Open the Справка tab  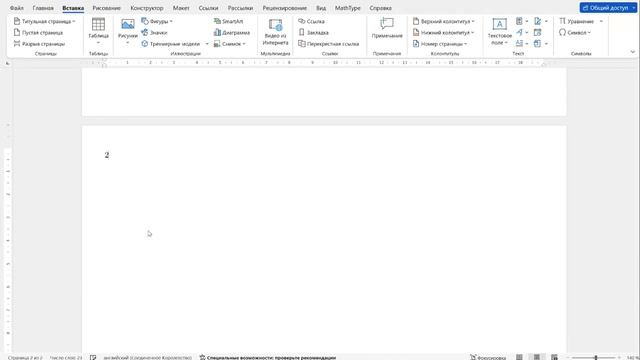[x=380, y=8]
